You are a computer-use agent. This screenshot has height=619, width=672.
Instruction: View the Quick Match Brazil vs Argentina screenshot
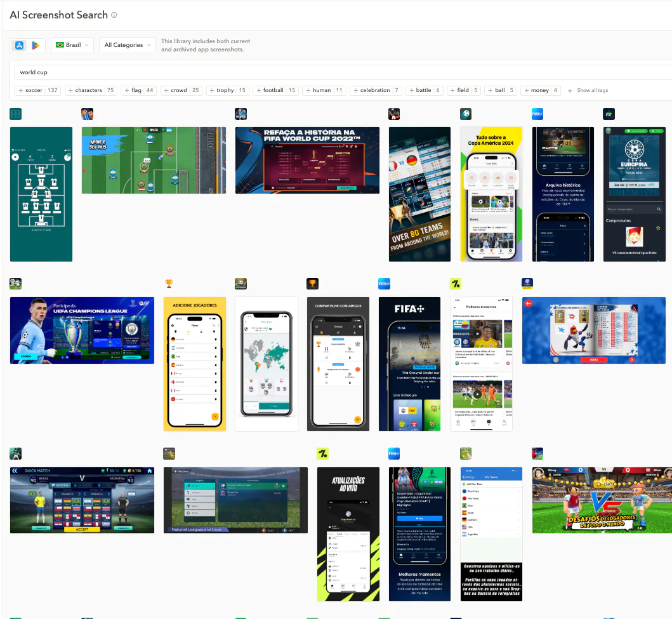point(82,500)
